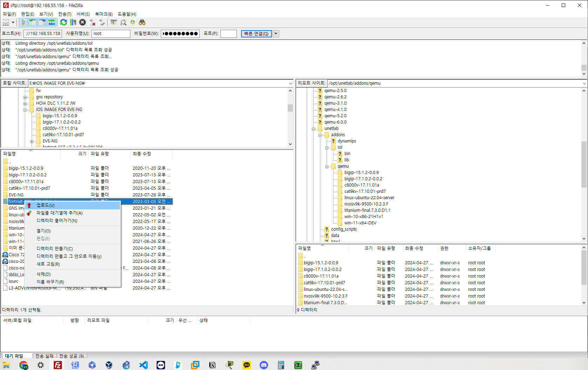The width and height of the screenshot is (588, 370).
Task: Click the 포트 port input field
Action: click(x=228, y=34)
